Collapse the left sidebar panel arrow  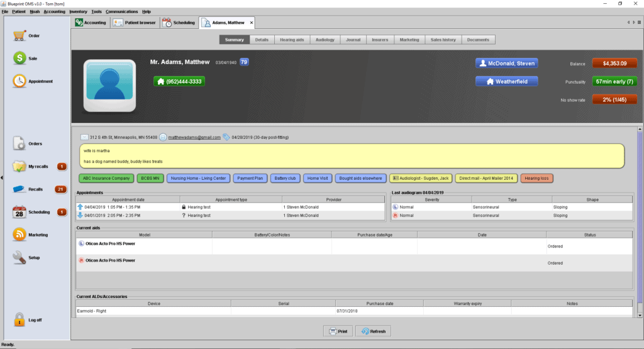tap(2, 178)
